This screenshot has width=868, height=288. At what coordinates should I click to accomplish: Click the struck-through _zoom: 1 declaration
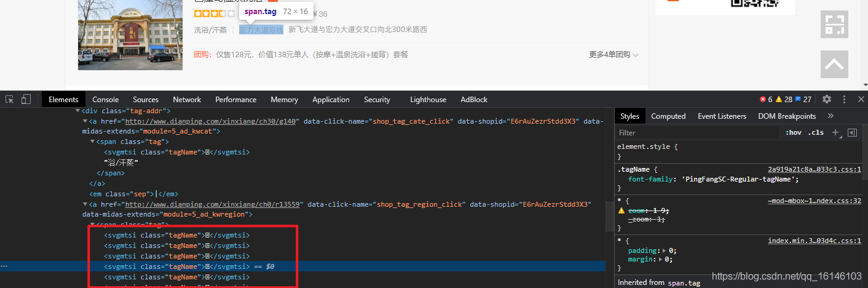(647, 219)
